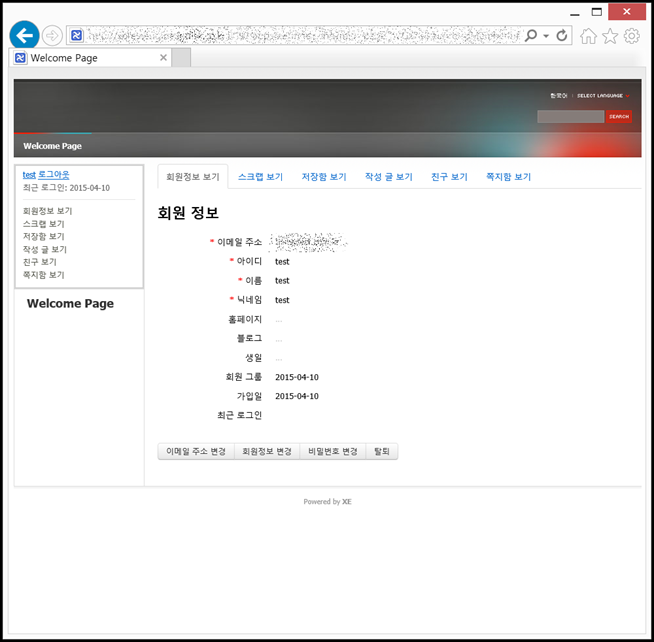654x642 pixels.
Task: Open browser tools gear icon
Action: 632,36
